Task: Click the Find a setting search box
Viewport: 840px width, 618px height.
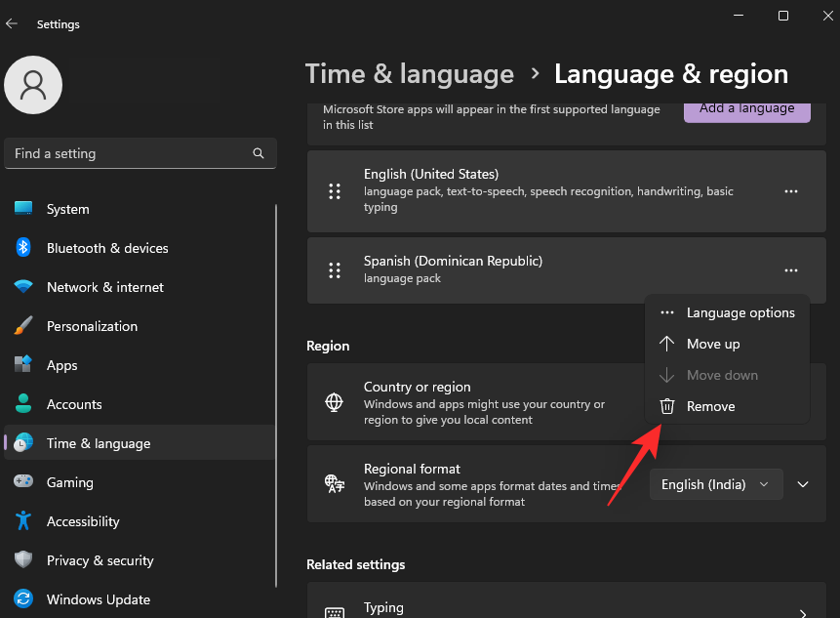Action: pyautogui.click(x=140, y=153)
